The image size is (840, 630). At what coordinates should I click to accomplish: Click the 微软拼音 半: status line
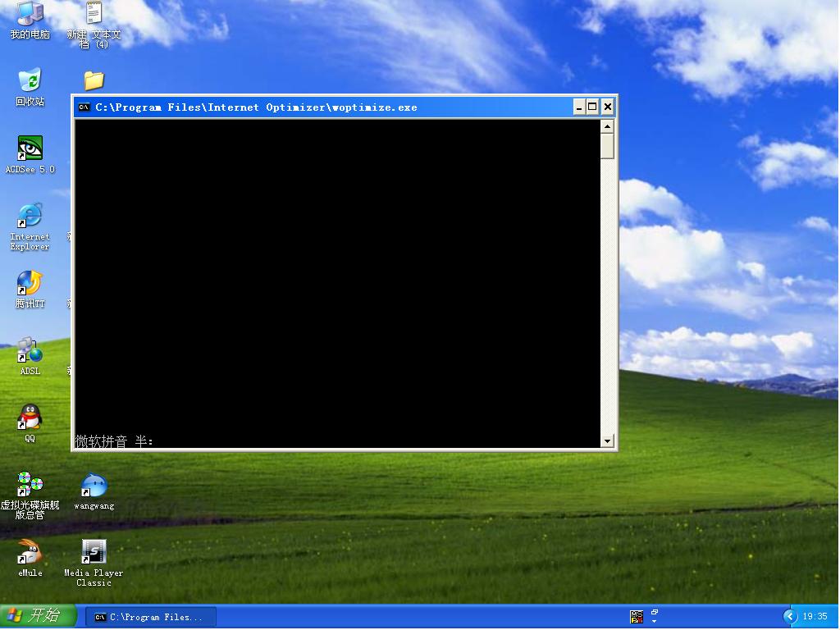click(114, 441)
